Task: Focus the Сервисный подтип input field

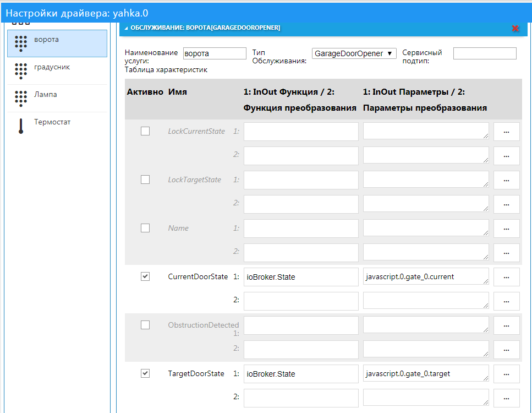Action: (485, 53)
